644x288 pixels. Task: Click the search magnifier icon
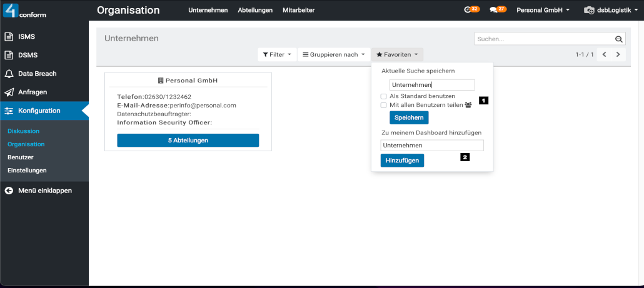click(x=618, y=39)
